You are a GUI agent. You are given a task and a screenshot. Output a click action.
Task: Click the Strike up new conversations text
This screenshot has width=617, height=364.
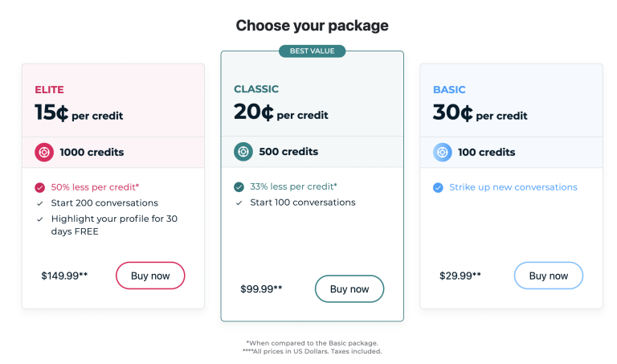513,187
